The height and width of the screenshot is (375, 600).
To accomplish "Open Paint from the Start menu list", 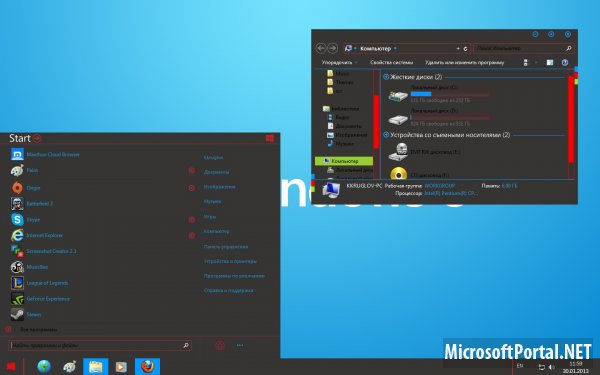I will (x=24, y=170).
